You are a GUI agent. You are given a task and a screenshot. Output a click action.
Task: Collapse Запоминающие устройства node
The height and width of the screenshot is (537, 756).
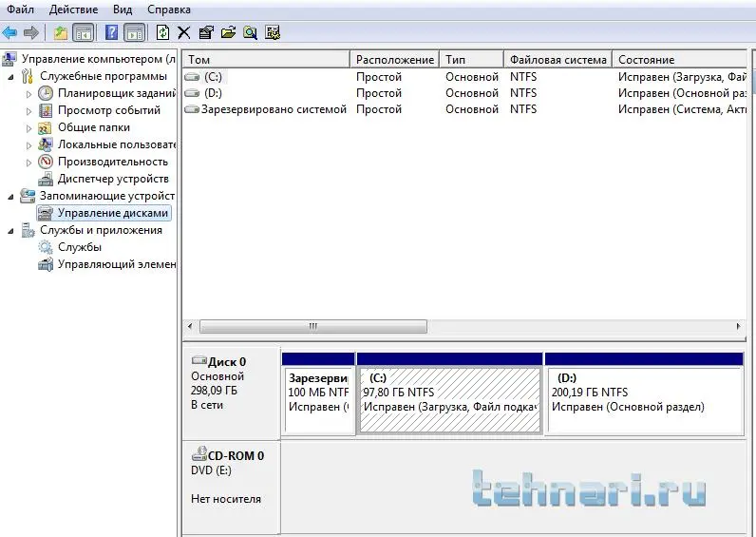pyautogui.click(x=10, y=197)
